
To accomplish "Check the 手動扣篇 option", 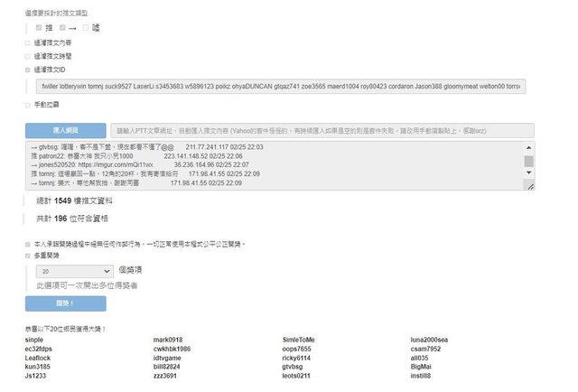I will [x=28, y=105].
